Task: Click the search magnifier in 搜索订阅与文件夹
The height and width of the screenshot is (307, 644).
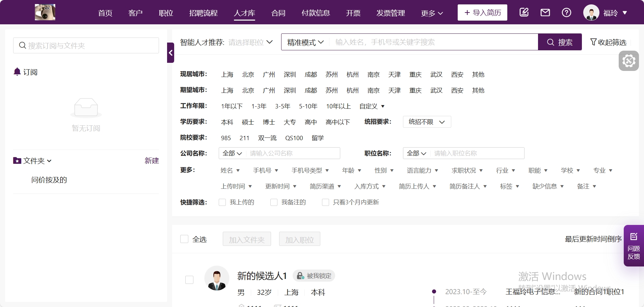Action: tap(22, 45)
